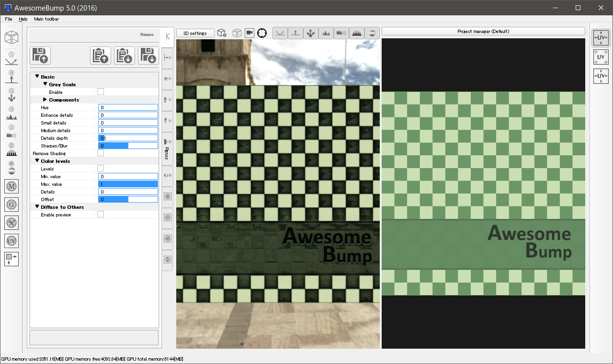Check the Enable preview checkbox

click(101, 214)
